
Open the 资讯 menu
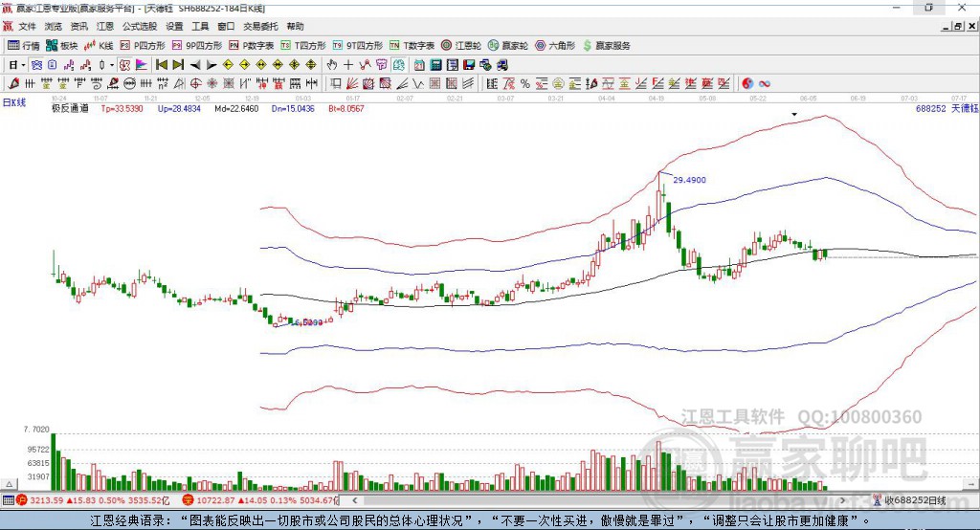coord(79,26)
